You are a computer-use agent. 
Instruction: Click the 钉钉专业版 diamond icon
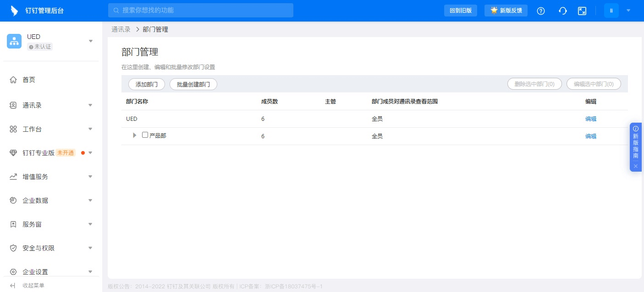tap(13, 153)
